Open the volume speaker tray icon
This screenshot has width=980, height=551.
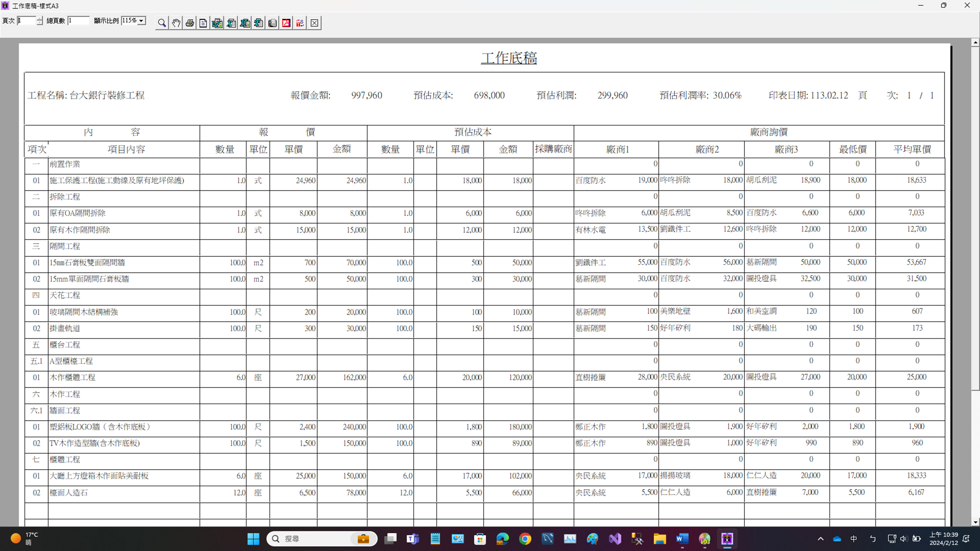tap(904, 539)
